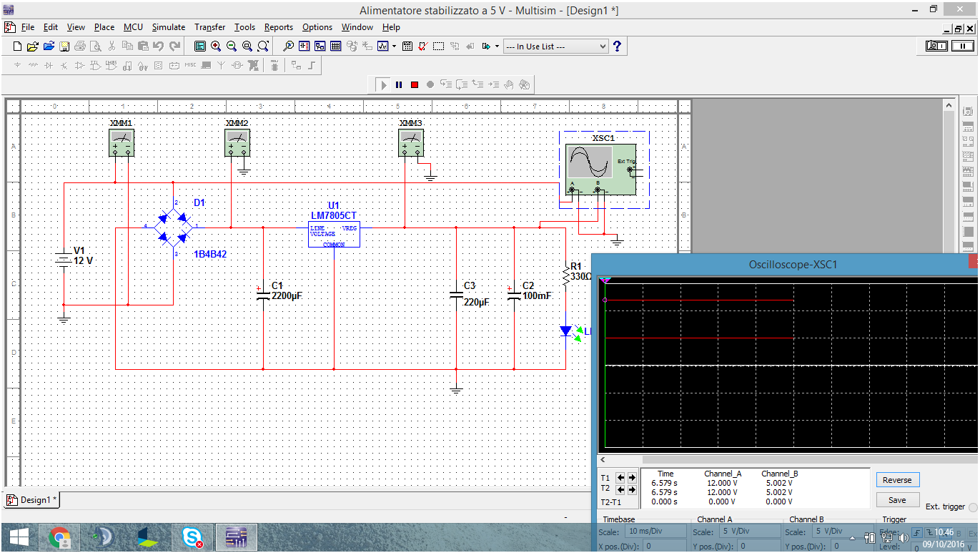Image resolution: width=980 pixels, height=553 pixels.
Task: Open the Simulate menu
Action: pos(168,27)
